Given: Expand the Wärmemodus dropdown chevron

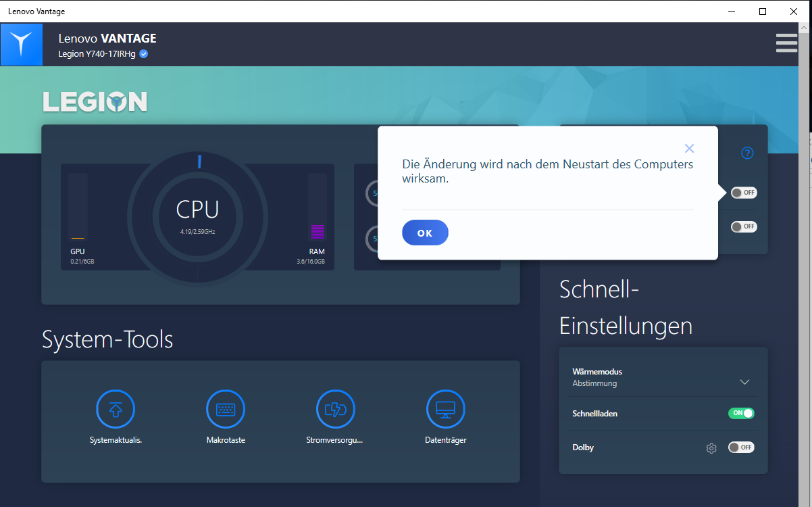Looking at the screenshot, I should 744,382.
